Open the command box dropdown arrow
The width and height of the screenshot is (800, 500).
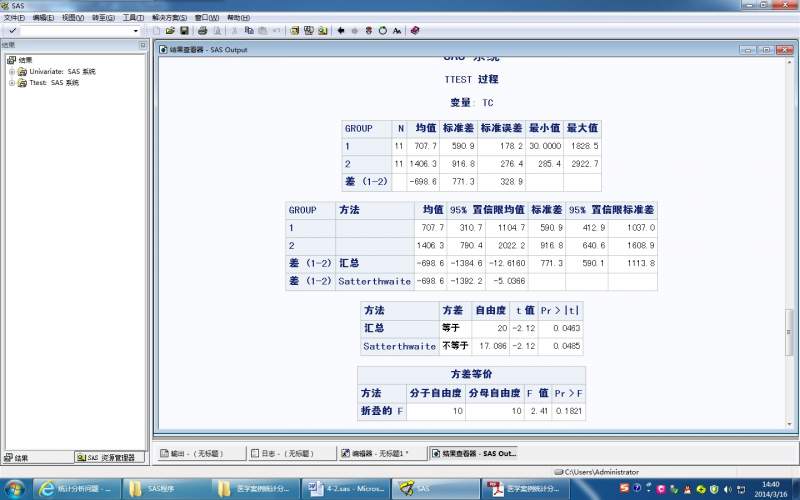pyautogui.click(x=135, y=31)
